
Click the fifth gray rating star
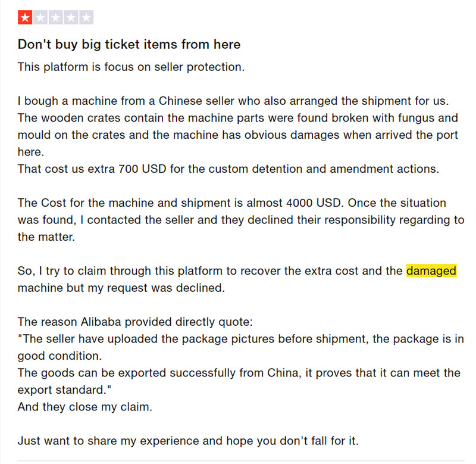(x=87, y=18)
